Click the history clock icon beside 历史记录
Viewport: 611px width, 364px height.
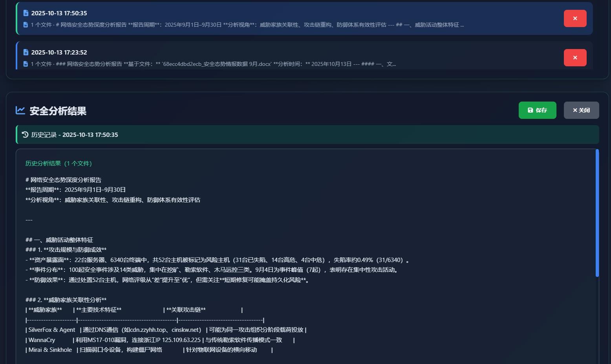click(x=25, y=135)
